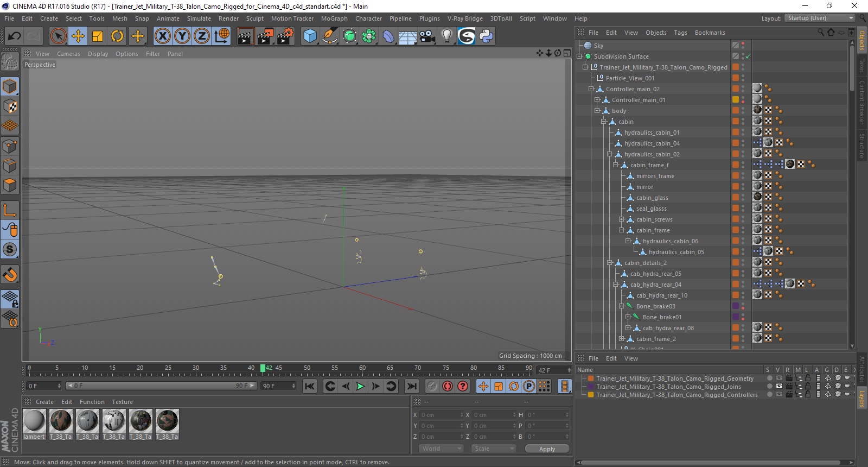
Task: Toggle Y axis lock icon
Action: (x=182, y=36)
